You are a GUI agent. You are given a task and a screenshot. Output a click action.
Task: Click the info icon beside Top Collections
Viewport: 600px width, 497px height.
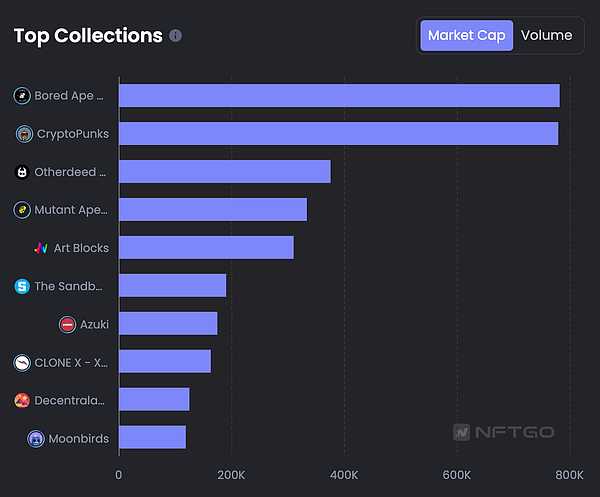click(x=176, y=36)
